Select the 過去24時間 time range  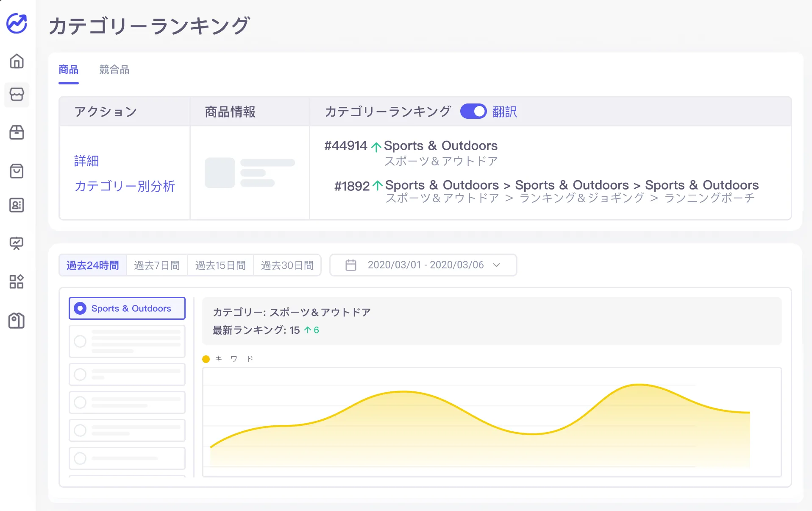tap(93, 265)
